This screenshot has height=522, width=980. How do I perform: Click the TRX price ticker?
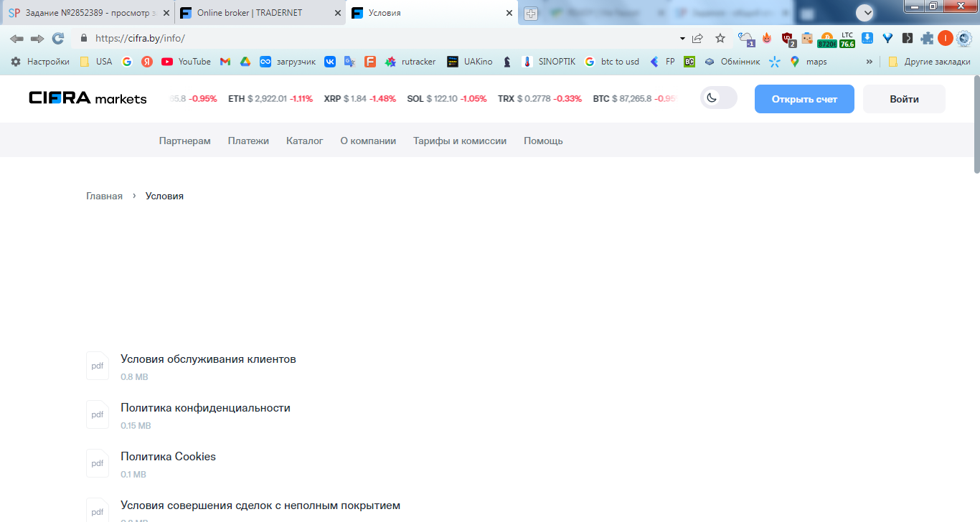point(540,98)
